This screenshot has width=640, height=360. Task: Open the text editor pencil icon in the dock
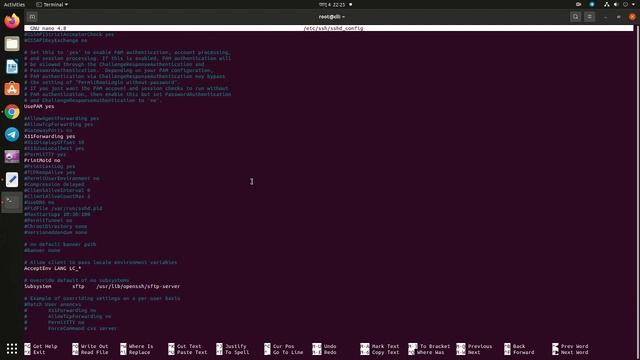click(12, 180)
